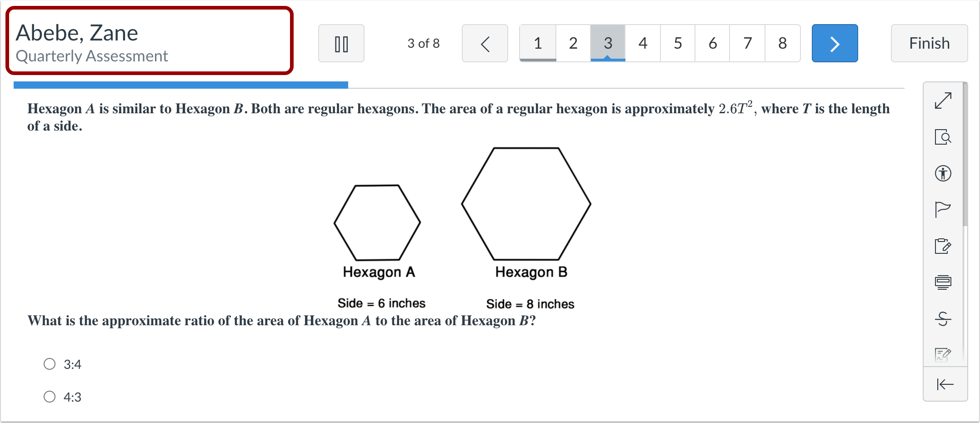Jump to question 8
Image resolution: width=980 pixels, height=423 pixels.
[782, 43]
